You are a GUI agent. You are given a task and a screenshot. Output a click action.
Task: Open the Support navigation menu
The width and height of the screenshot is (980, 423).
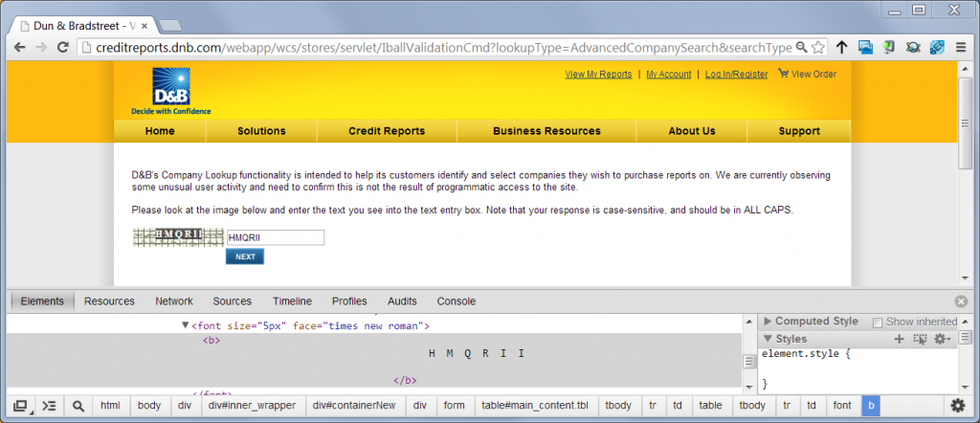[x=799, y=131]
